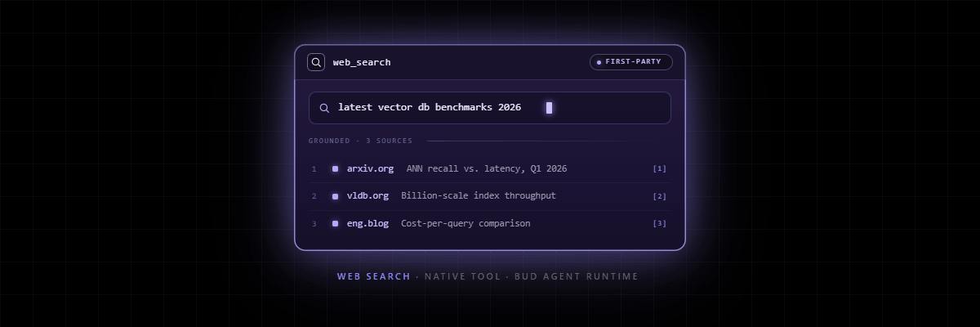Click 'Cost-per-query comparison' description

pos(465,223)
